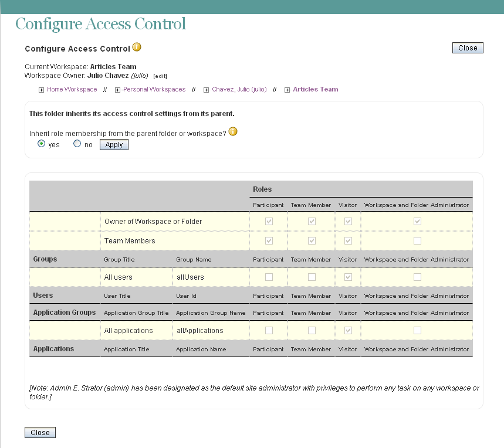Expand the Personal Workspaces breadcrumb node
Screen dimensions: 504x448
(117, 89)
